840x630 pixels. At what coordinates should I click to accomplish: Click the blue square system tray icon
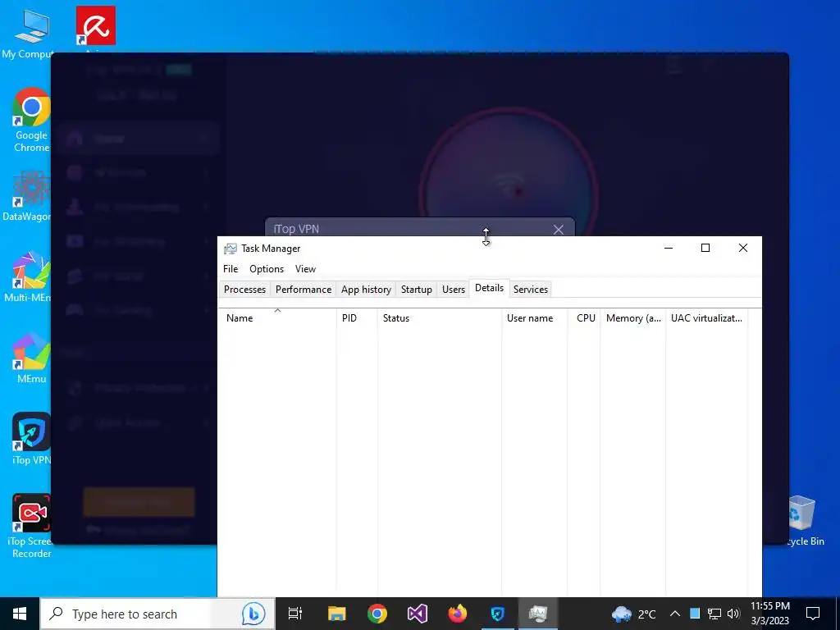(695, 614)
